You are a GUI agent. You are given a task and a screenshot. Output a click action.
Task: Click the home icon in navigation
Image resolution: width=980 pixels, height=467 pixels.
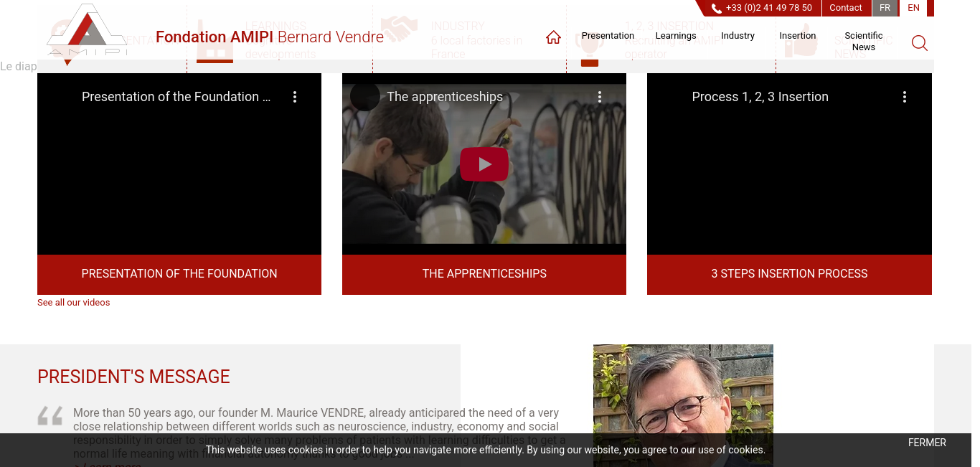click(553, 37)
